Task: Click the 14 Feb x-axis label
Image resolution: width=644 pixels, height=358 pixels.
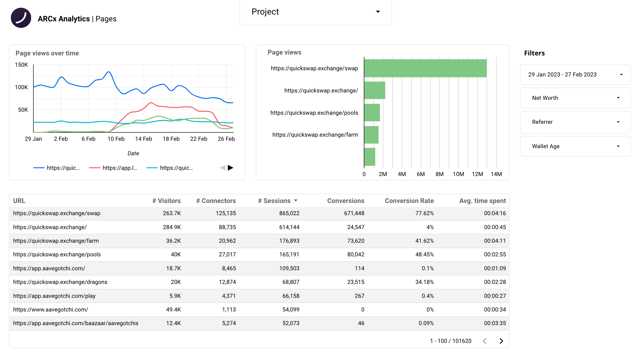Action: click(143, 139)
